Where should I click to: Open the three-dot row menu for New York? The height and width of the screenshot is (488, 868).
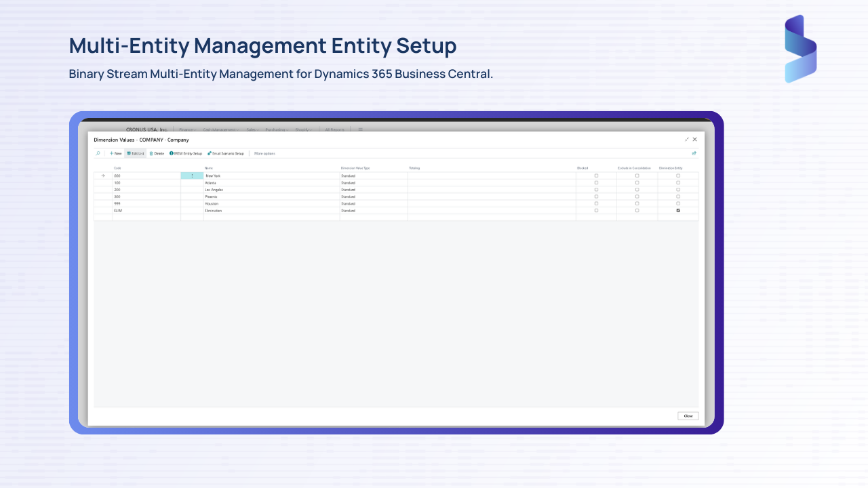[x=192, y=176]
